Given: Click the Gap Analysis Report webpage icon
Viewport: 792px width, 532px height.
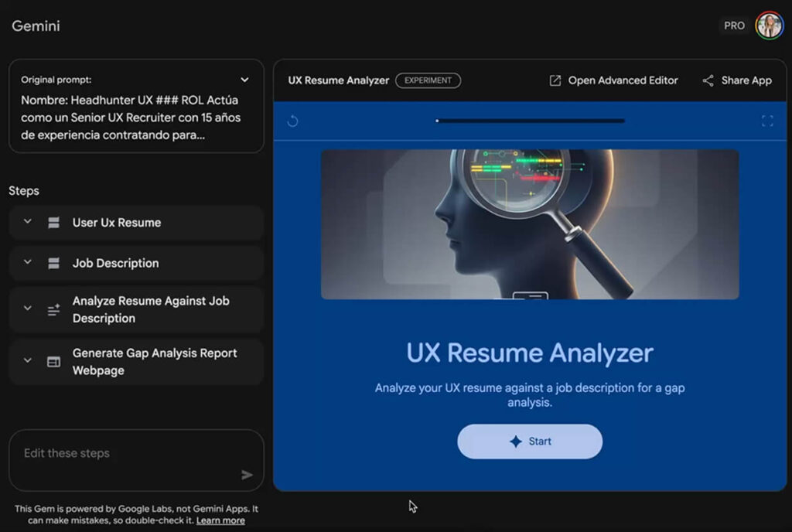Looking at the screenshot, I should point(53,362).
